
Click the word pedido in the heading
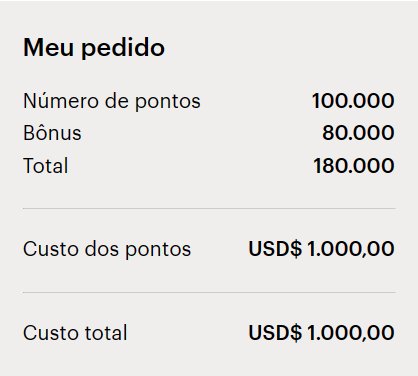pyautogui.click(x=123, y=48)
